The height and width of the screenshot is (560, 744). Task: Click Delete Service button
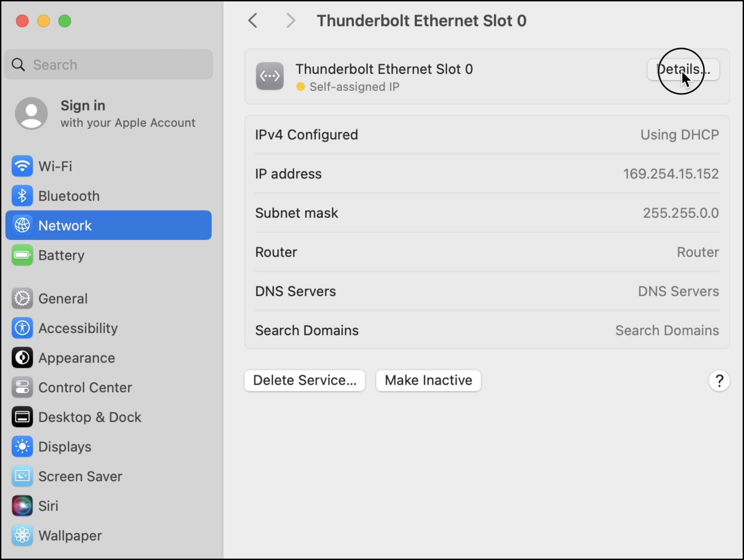point(305,381)
